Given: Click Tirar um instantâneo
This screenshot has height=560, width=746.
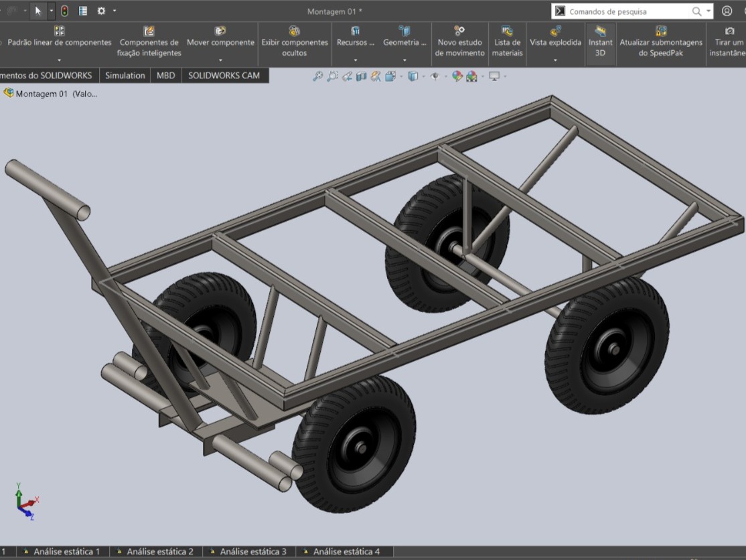Looking at the screenshot, I should tap(728, 41).
